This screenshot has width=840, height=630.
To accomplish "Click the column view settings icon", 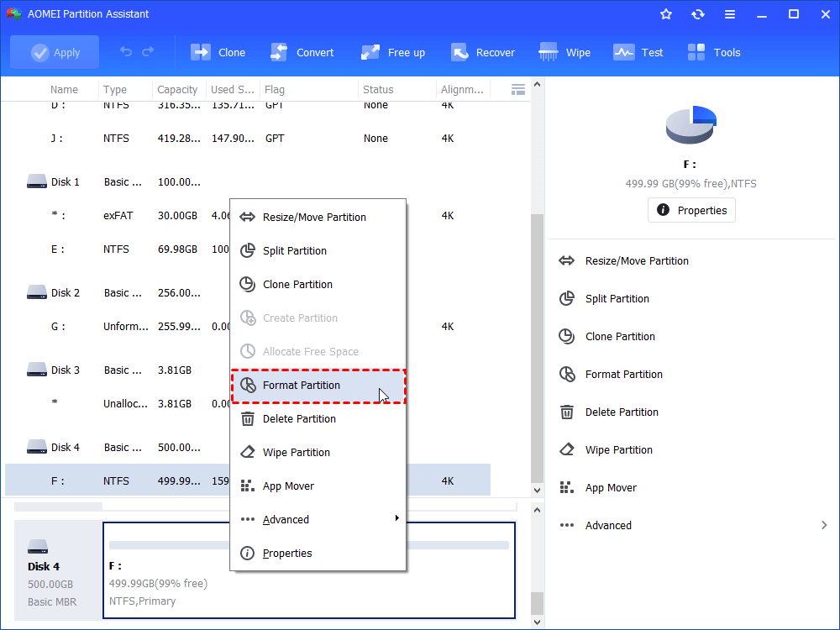I will [518, 89].
